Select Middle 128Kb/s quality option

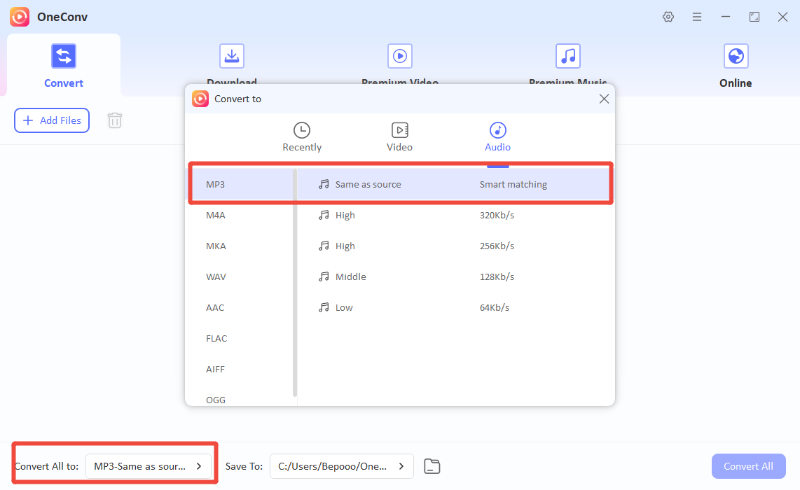[x=454, y=277]
